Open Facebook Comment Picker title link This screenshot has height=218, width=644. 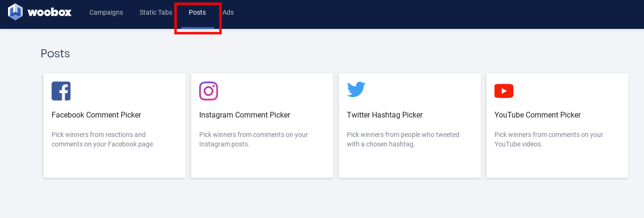(96, 115)
